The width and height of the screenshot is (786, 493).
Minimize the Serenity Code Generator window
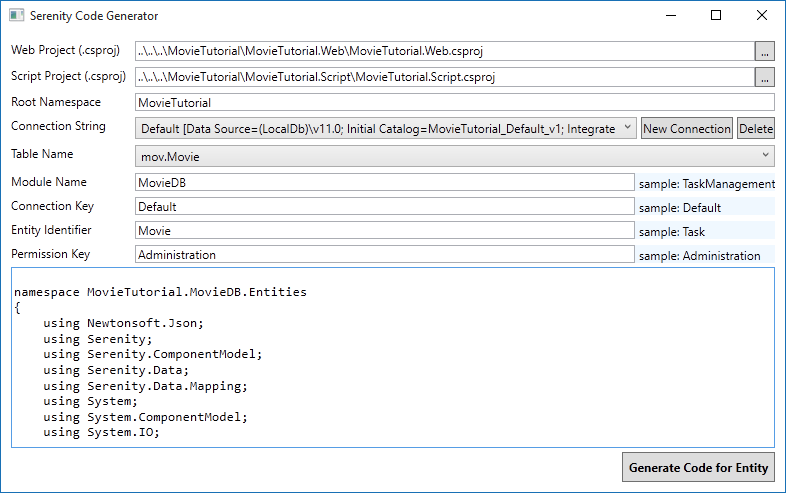(669, 16)
